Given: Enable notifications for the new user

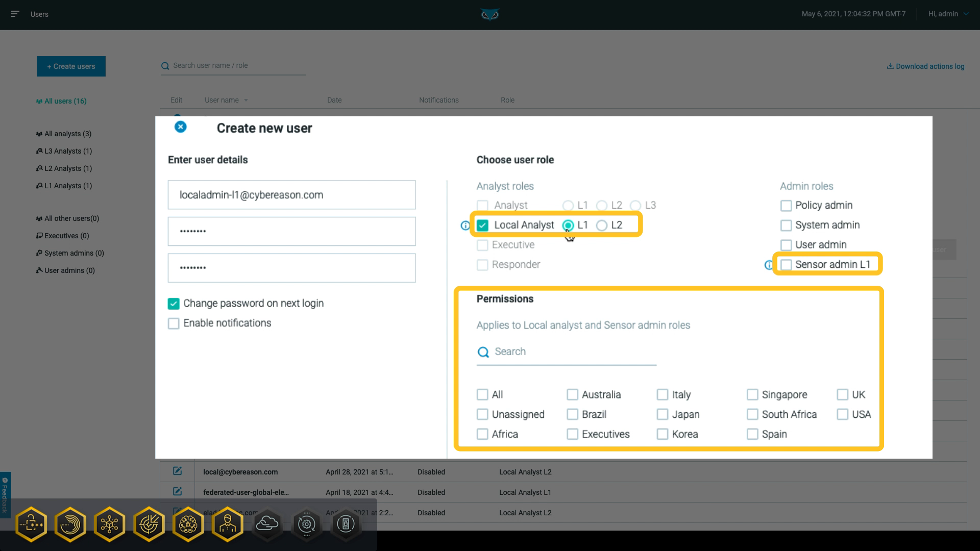Looking at the screenshot, I should (x=174, y=323).
